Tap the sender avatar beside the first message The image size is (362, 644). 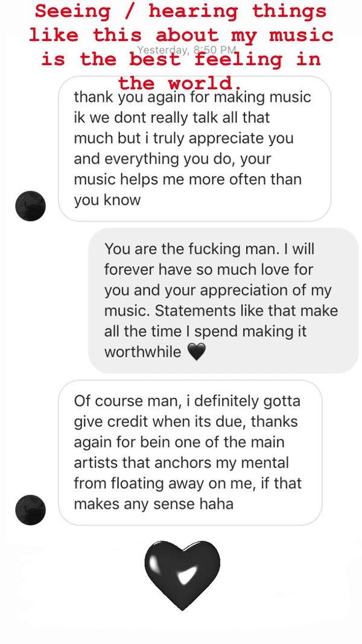30,205
